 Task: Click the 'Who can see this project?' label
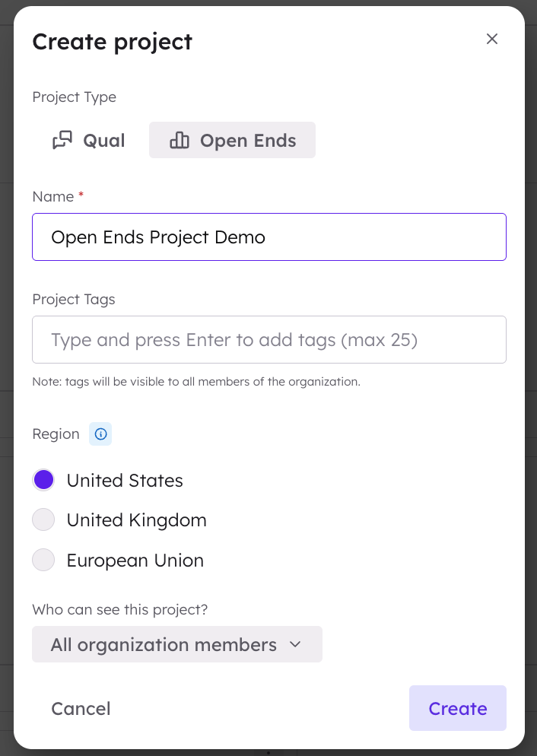pyautogui.click(x=120, y=609)
